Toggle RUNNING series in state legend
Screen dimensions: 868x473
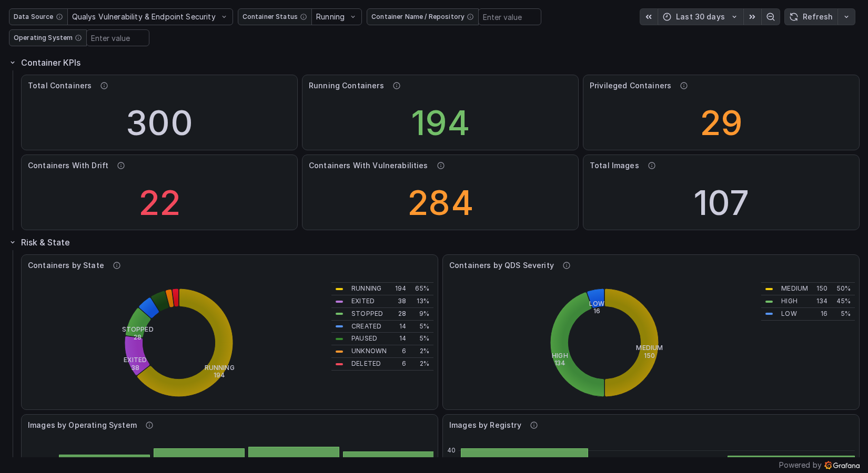point(366,289)
